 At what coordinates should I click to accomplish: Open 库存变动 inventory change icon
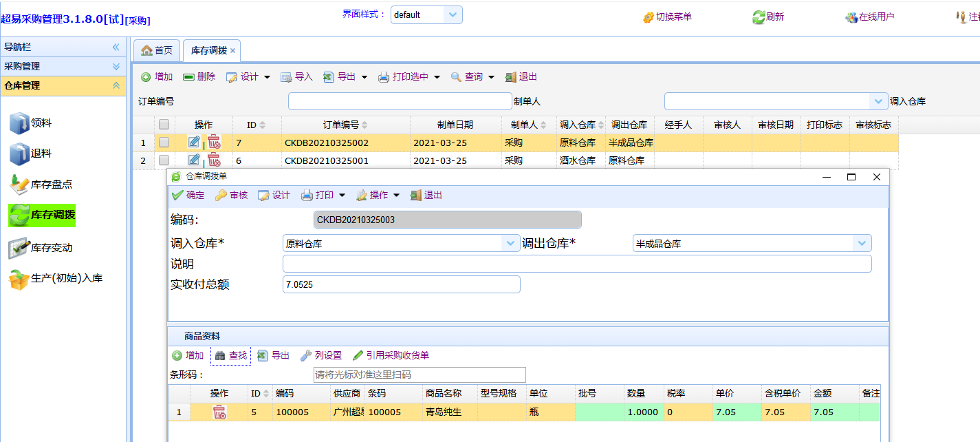[x=20, y=248]
